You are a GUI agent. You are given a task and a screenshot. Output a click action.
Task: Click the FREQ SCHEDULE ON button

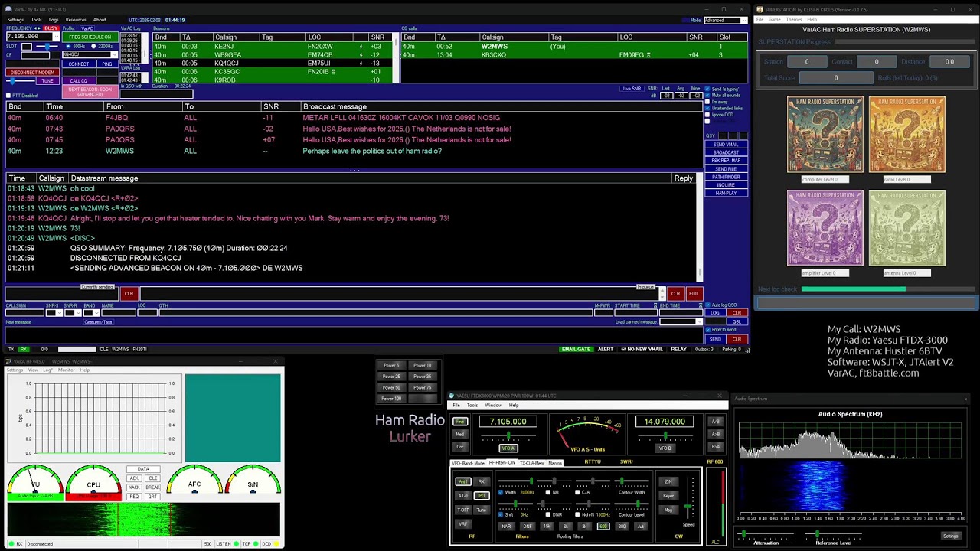click(90, 37)
